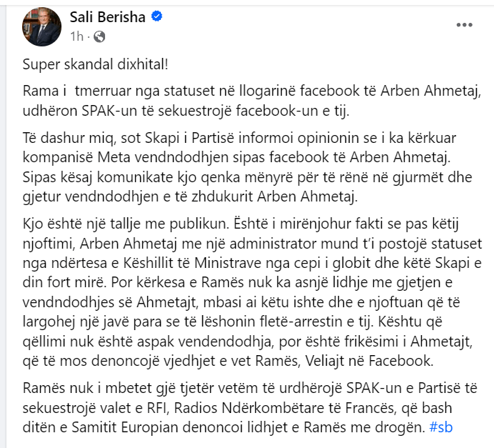Click the globe public audience icon
This screenshot has height=448, width=494.
click(x=99, y=35)
